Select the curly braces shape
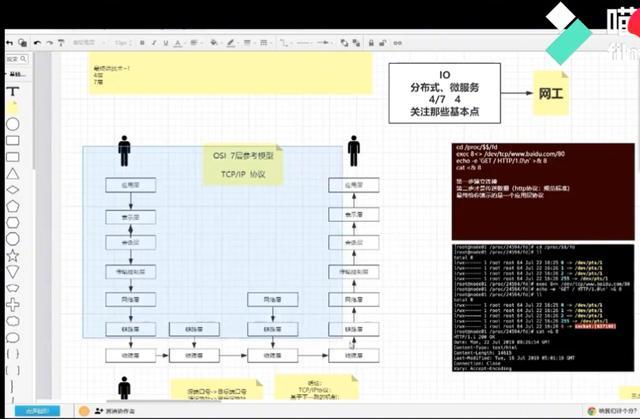 tap(13, 354)
